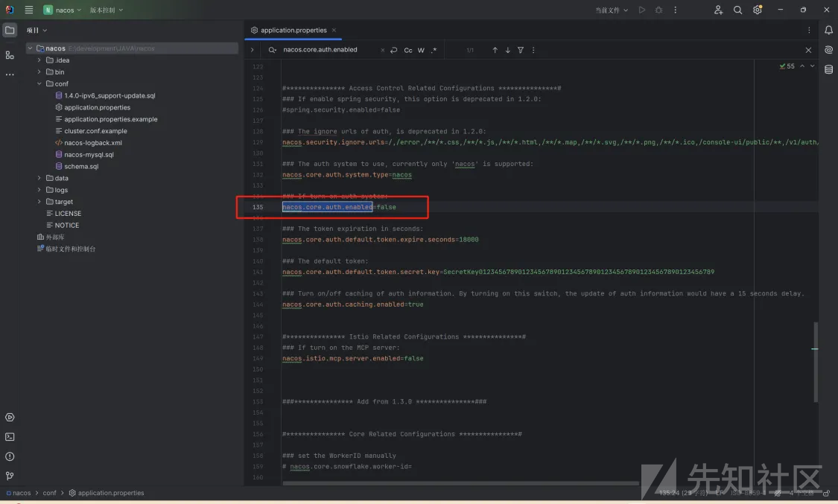
Task: Jump to previous search occurrence
Action: click(x=495, y=50)
